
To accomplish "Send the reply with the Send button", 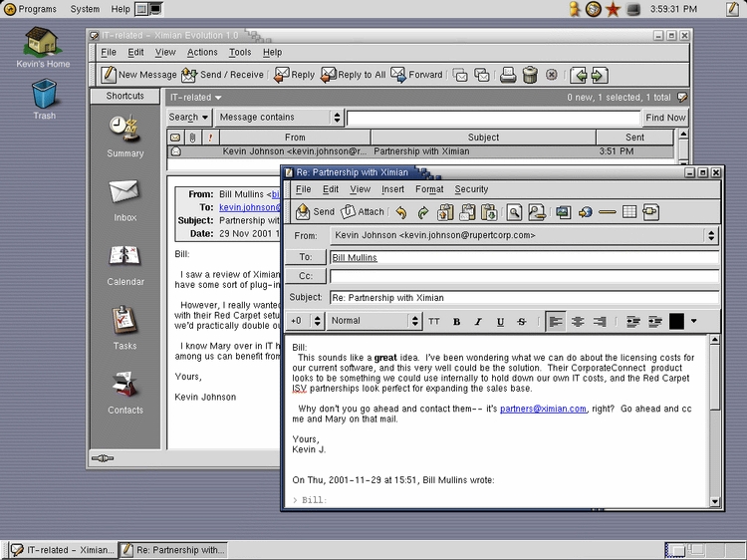I will 315,212.
